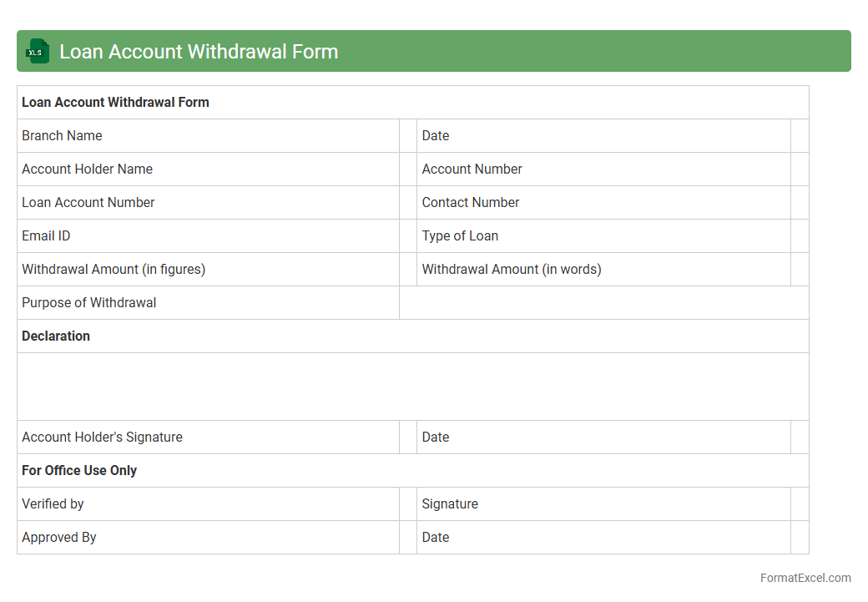Select the Approved By cell
The height and width of the screenshot is (602, 868).
[x=208, y=538]
